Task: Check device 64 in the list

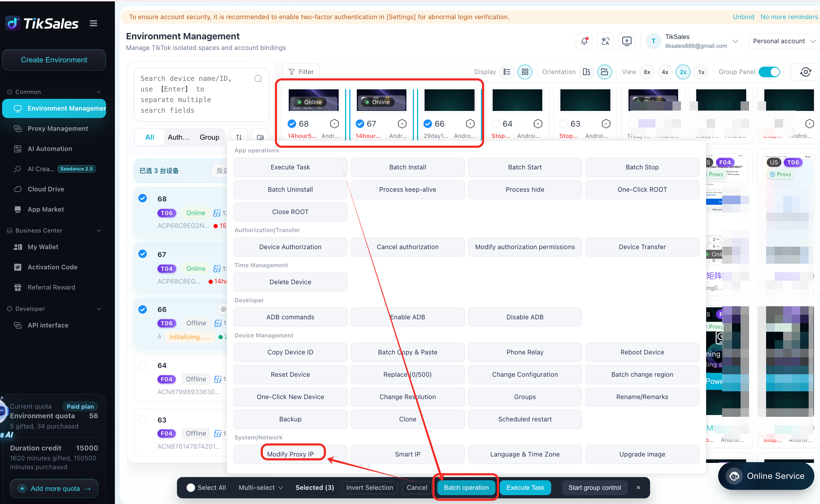Action: click(x=143, y=365)
